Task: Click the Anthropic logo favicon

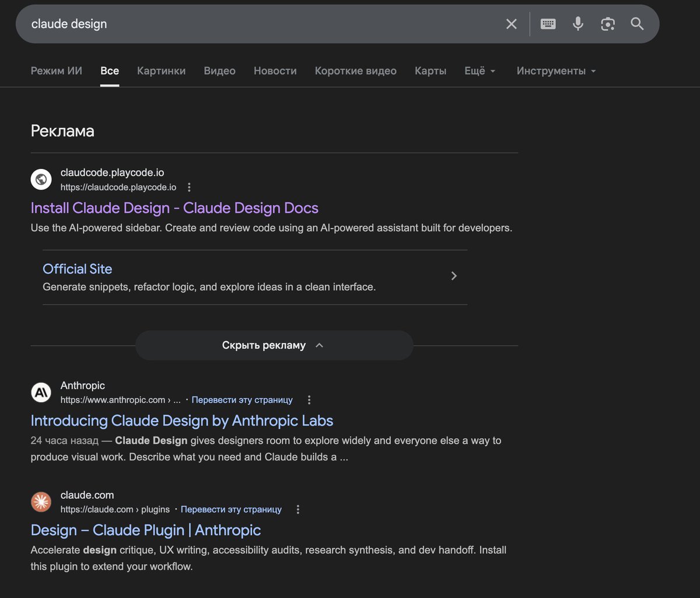Action: (x=41, y=392)
